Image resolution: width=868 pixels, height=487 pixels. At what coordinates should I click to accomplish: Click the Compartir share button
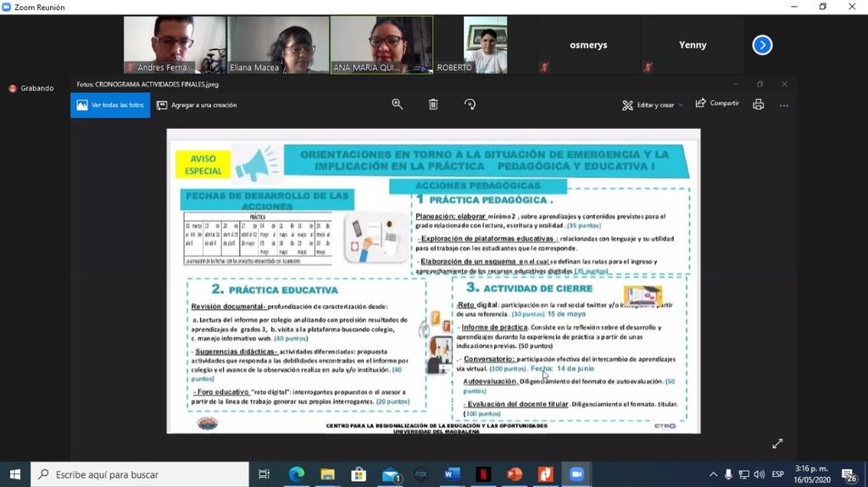click(717, 103)
